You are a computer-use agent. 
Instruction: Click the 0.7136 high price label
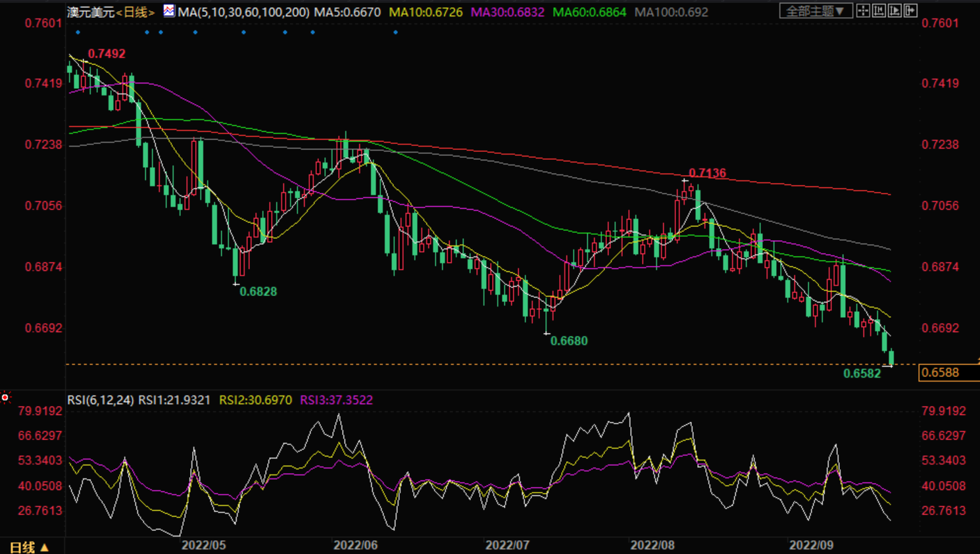click(708, 173)
